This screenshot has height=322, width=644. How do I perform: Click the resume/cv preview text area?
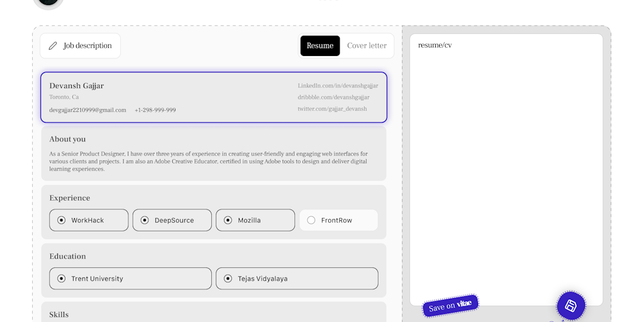506,170
